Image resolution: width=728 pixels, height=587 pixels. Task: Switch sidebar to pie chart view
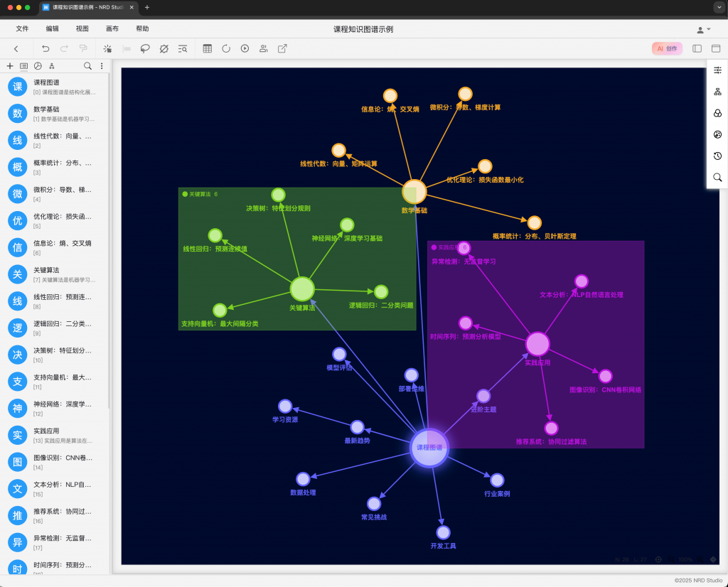pyautogui.click(x=38, y=66)
